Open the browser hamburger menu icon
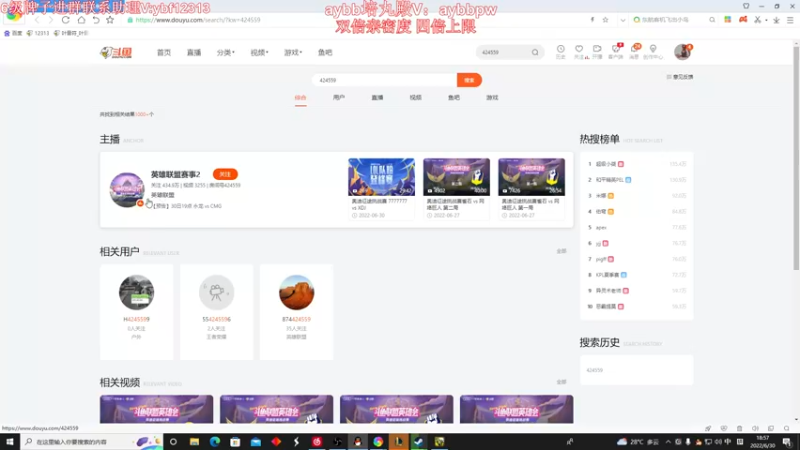This screenshot has width=800, height=450. 790,20
